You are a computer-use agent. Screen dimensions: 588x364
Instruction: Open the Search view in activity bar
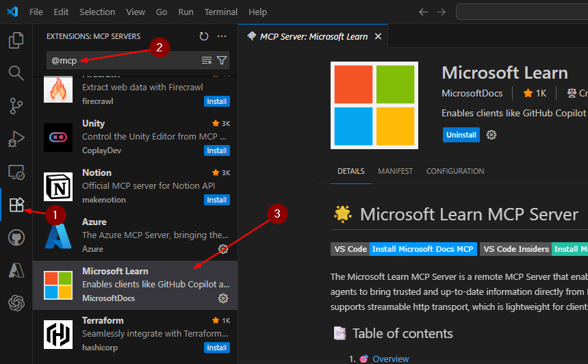click(x=16, y=73)
